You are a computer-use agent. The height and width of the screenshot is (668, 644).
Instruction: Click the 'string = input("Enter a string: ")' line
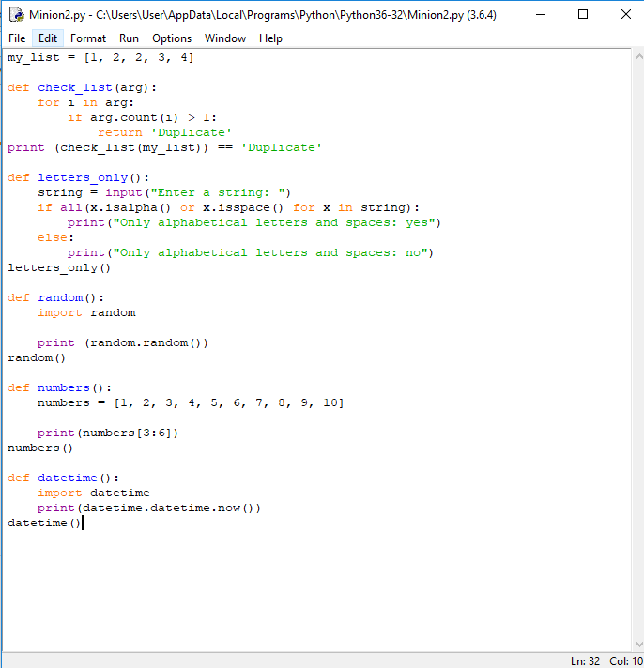coord(164,192)
